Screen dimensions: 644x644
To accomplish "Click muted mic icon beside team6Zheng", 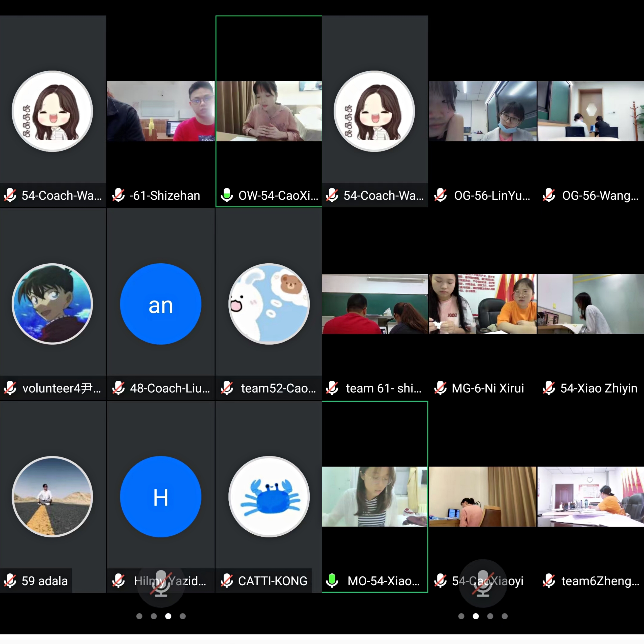I will (x=549, y=581).
